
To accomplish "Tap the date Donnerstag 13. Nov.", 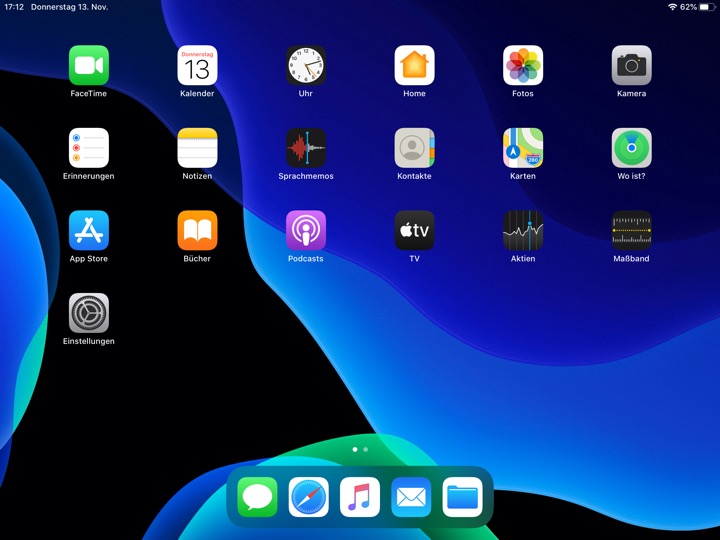I will pos(69,7).
